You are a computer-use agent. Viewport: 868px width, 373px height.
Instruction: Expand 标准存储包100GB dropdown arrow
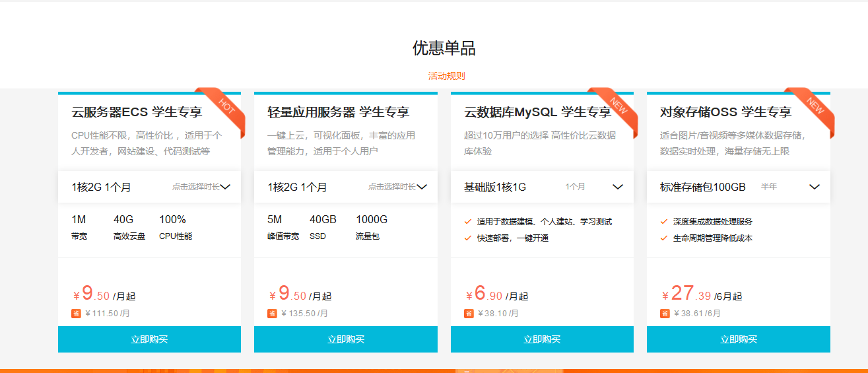815,187
